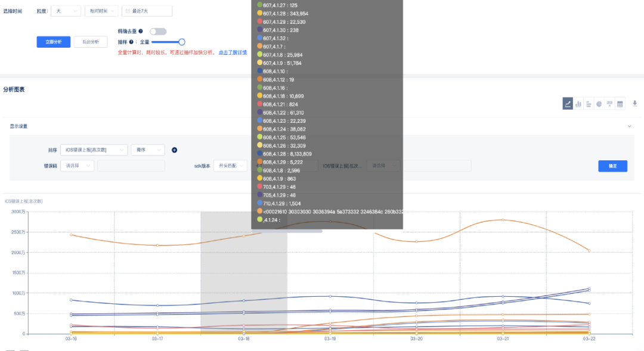Click the 抽样 slider handle
The width and height of the screenshot is (644, 351).
click(x=181, y=42)
